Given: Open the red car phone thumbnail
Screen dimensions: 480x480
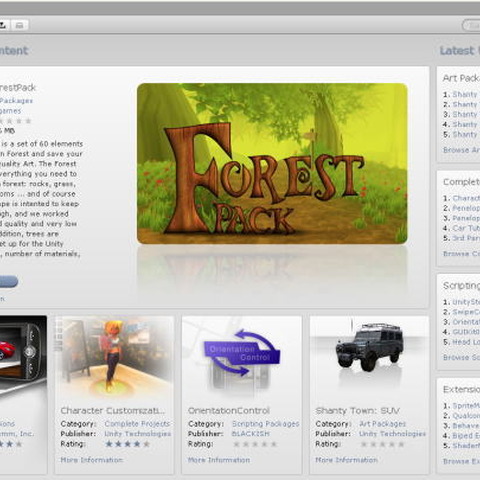Looking at the screenshot, I should 23,356.
